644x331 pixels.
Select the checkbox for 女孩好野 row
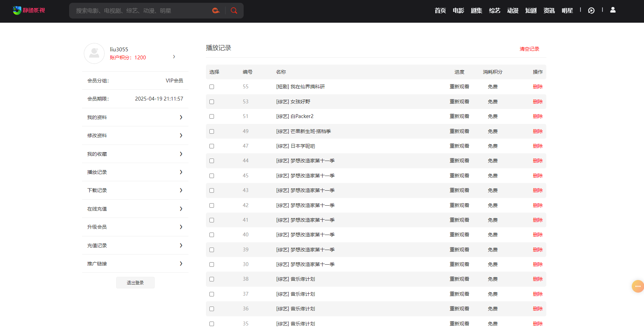212,102
